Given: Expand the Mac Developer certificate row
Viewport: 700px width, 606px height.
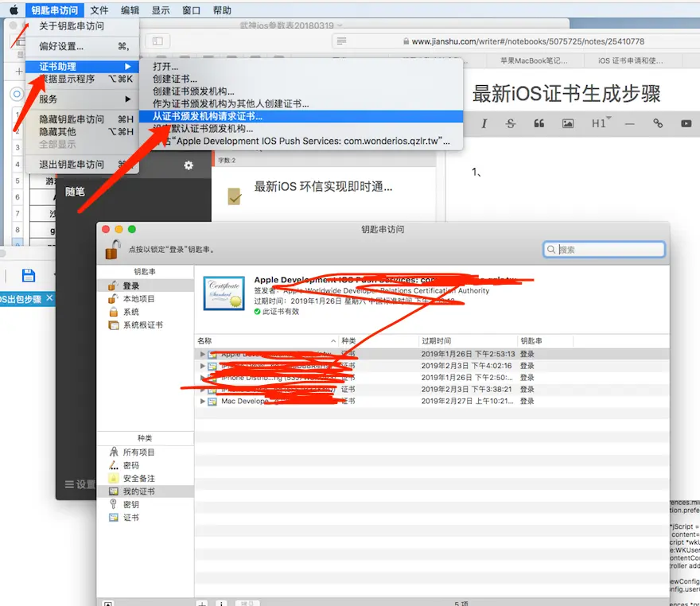Looking at the screenshot, I should 202,401.
